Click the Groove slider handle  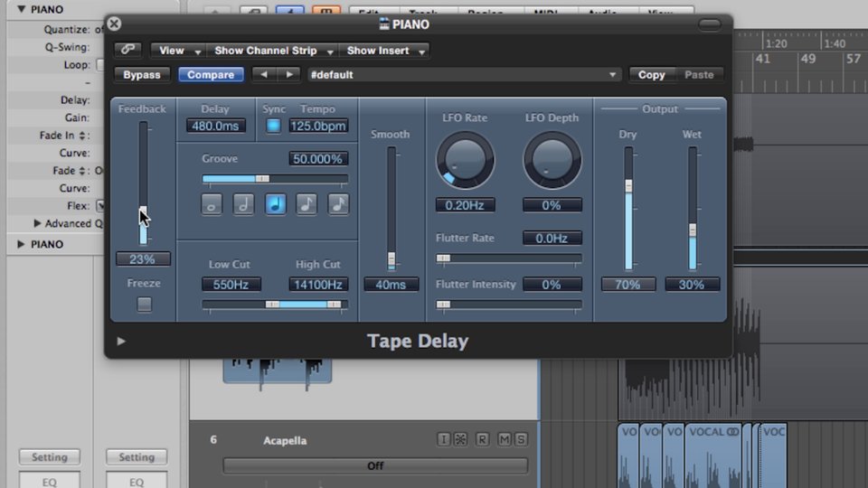coord(262,179)
